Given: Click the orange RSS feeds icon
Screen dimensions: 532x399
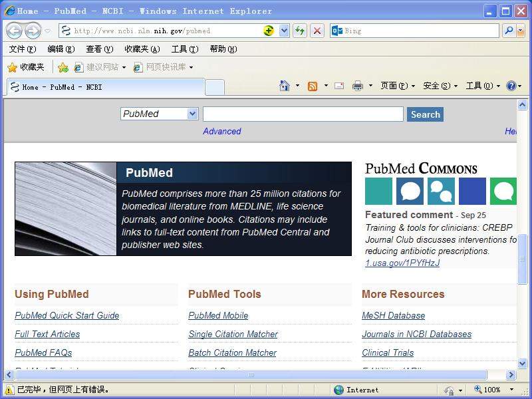Looking at the screenshot, I should coord(313,86).
